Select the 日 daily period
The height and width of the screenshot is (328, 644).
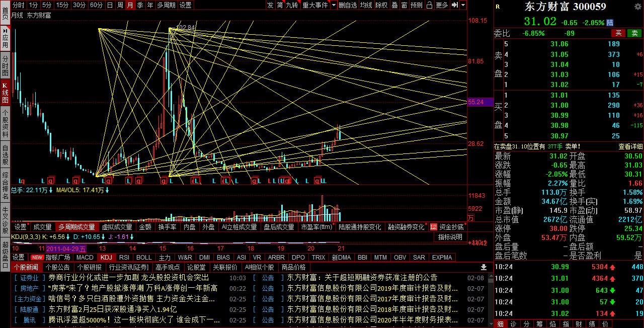(x=110, y=5)
